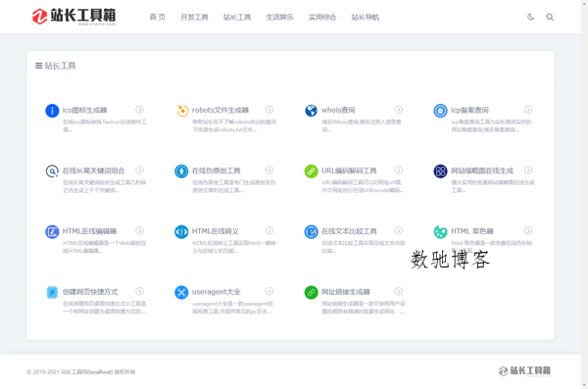Click the 在线长尾关键词组合 search icon
The image size is (588, 389).
tap(52, 171)
